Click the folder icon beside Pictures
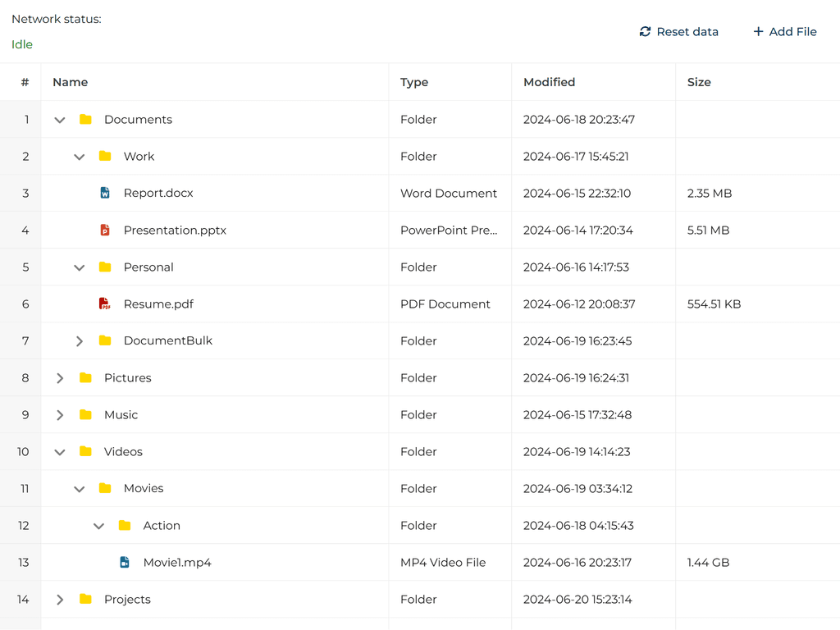This screenshot has width=840, height=630. [85, 377]
